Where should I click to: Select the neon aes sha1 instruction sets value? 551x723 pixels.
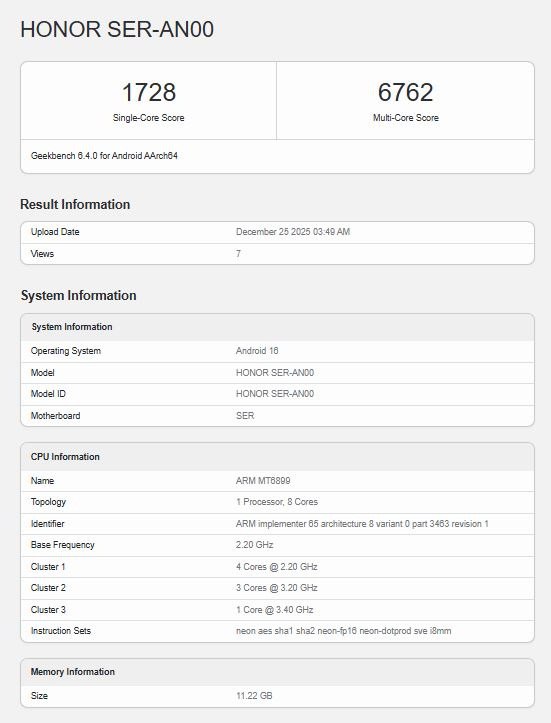[344, 631]
